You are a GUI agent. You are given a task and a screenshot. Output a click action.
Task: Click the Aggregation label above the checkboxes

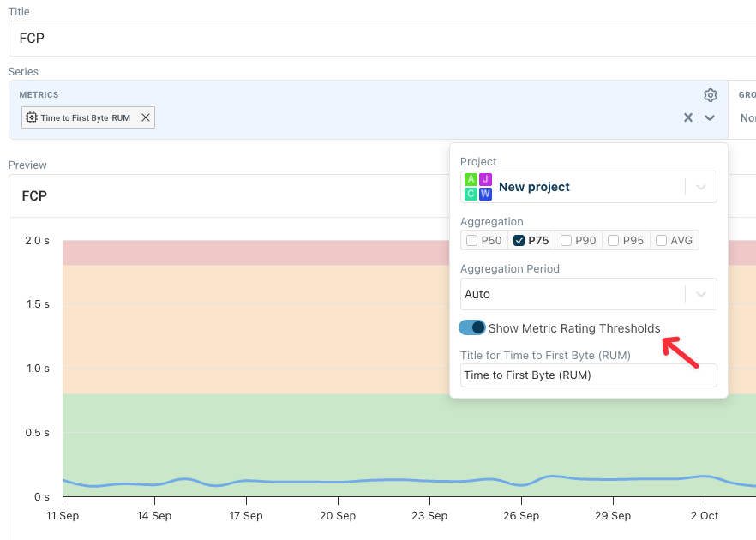[491, 222]
